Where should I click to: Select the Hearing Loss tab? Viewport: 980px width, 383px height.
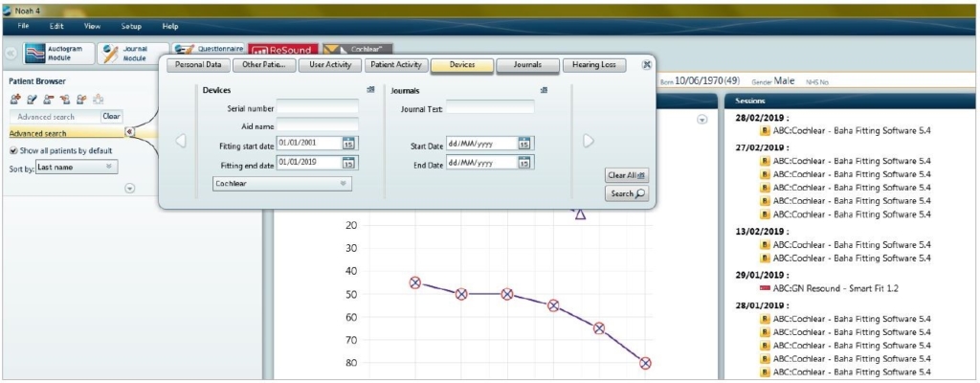coord(594,65)
